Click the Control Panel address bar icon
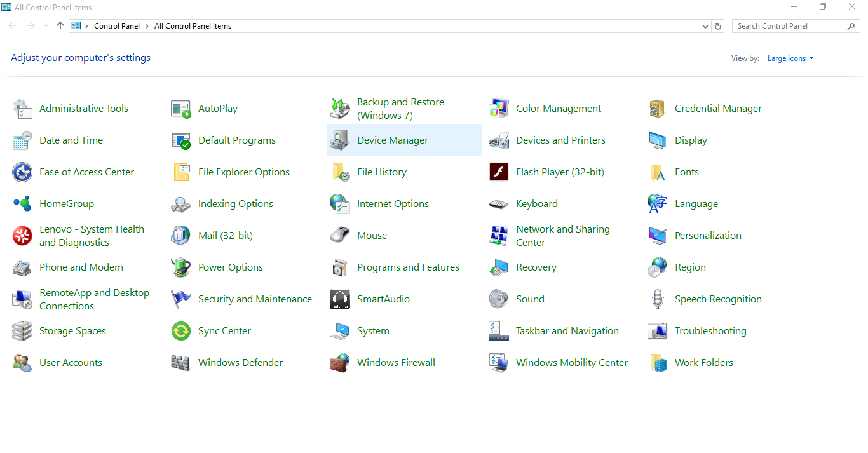Image resolution: width=868 pixels, height=453 pixels. [x=76, y=26]
